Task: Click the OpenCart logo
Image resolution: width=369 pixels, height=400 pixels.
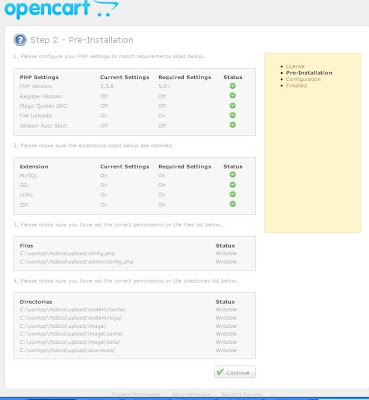Action: click(x=61, y=9)
